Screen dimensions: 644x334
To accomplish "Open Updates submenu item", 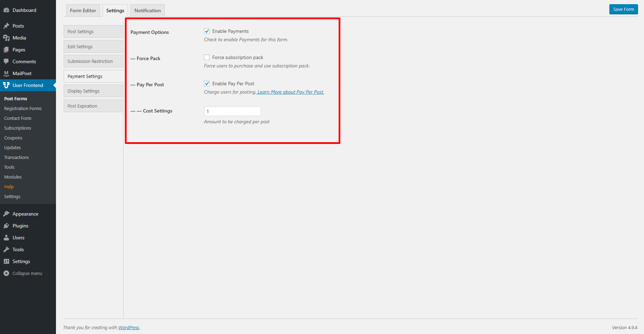I will [x=13, y=147].
